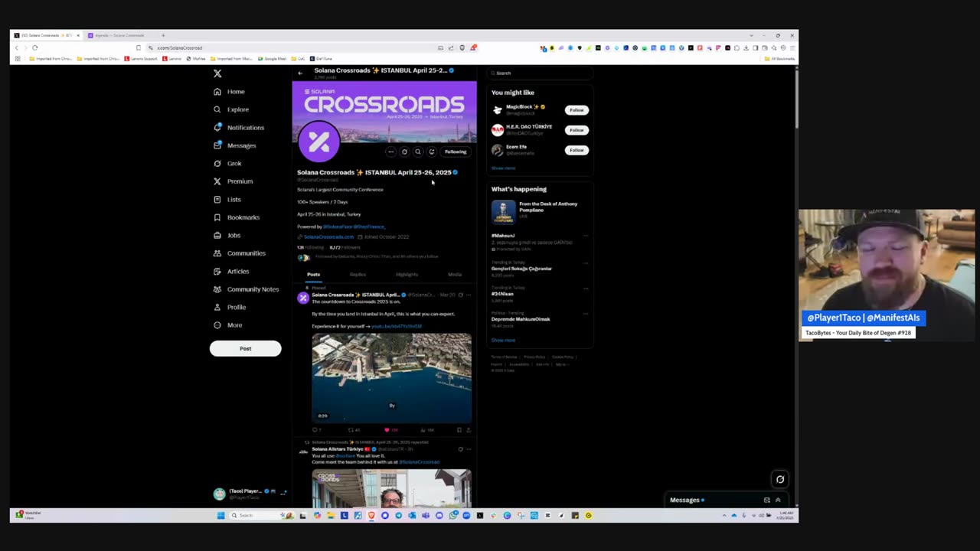980x551 pixels.
Task: Open the Anthony Pompliano live item
Action: point(541,211)
